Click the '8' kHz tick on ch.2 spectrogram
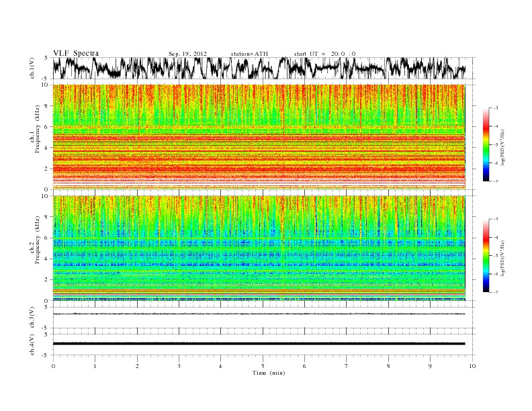 (47, 217)
